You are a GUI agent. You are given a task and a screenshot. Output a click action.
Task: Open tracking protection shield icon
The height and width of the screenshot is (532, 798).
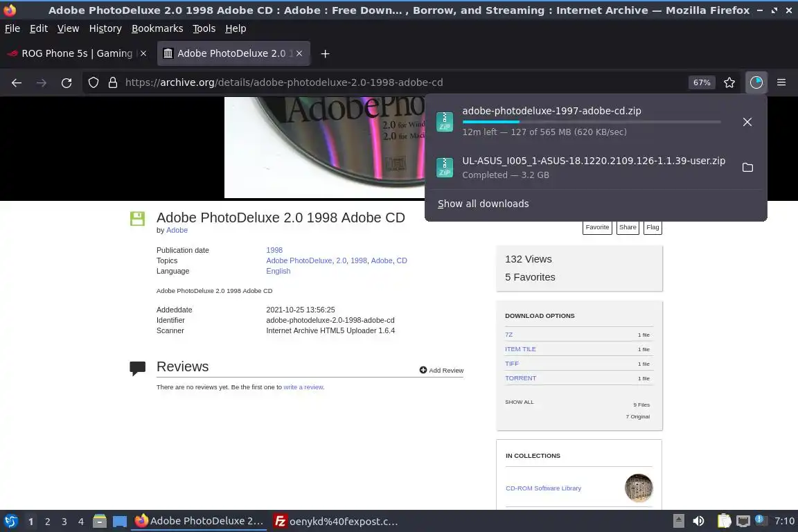(x=93, y=82)
